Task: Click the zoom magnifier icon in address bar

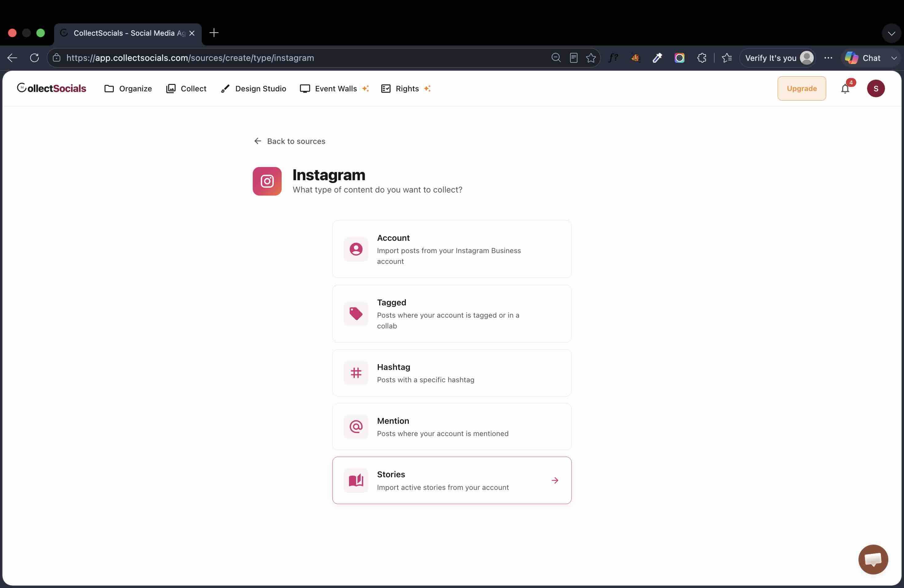Action: [556, 58]
